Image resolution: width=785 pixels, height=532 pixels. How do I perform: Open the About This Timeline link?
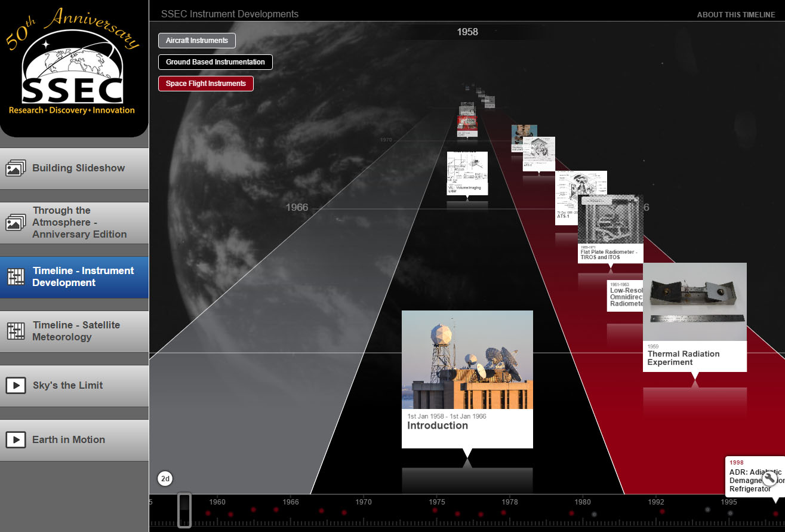(x=736, y=15)
